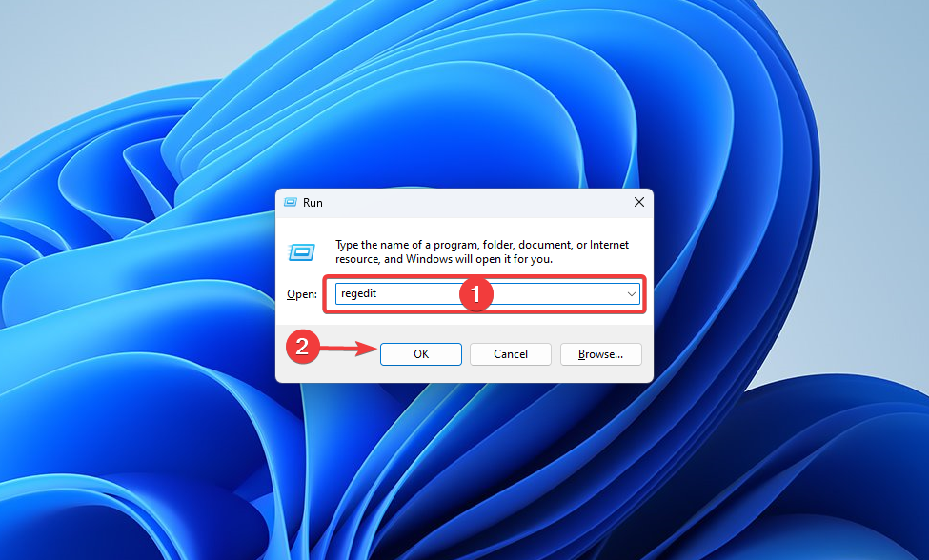Click the OK button in Run dialog

click(x=420, y=354)
